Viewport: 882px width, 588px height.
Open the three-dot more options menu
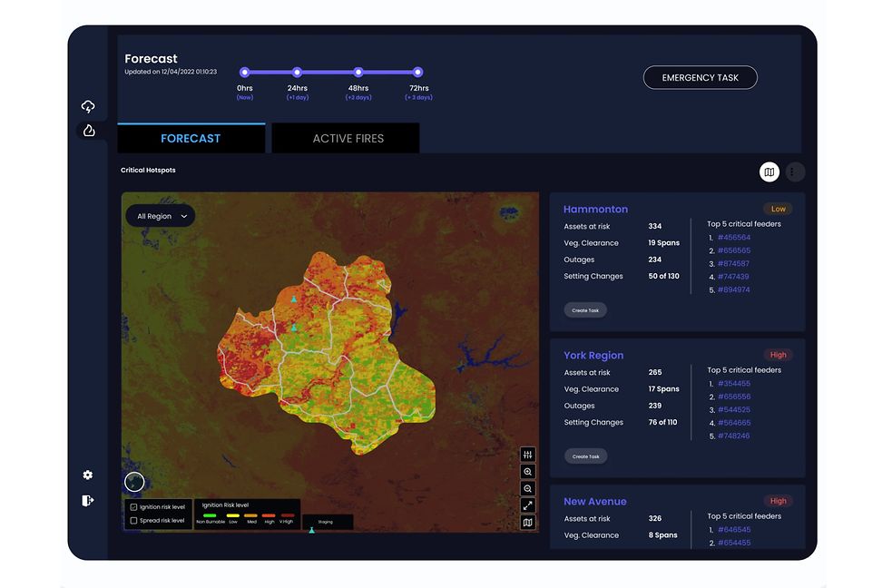point(794,171)
